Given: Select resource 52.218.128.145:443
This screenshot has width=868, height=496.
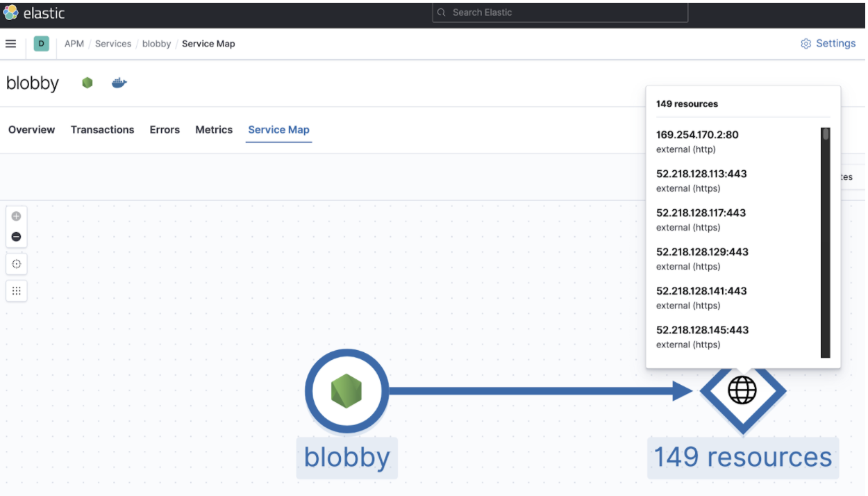Looking at the screenshot, I should point(702,329).
